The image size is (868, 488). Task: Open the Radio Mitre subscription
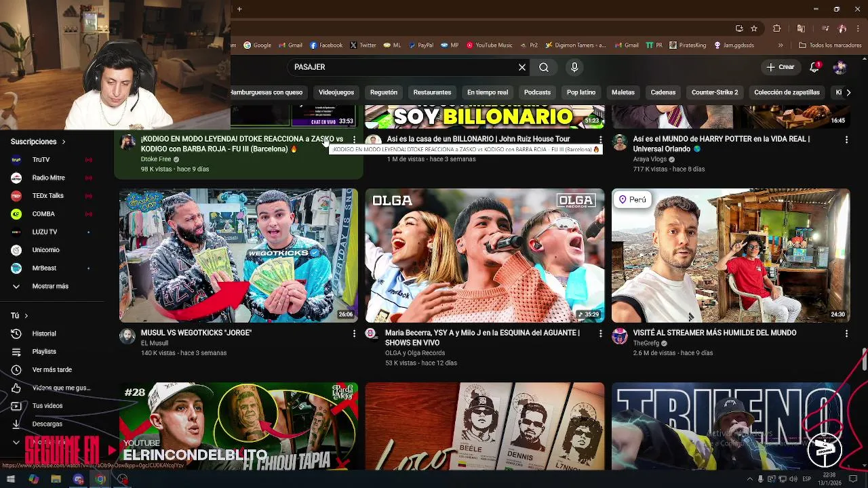(x=52, y=178)
